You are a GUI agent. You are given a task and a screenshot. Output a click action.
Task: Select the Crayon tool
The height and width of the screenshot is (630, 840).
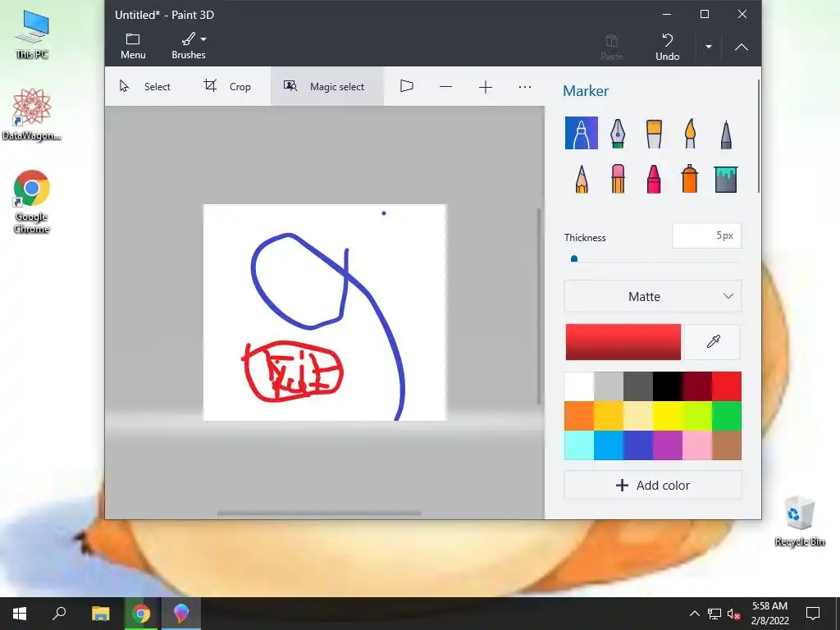tap(654, 178)
